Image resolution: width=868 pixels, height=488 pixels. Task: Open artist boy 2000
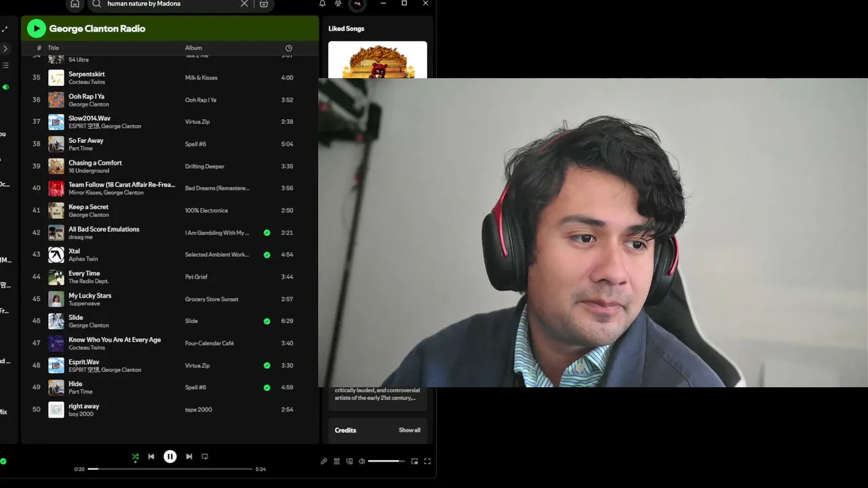click(x=81, y=414)
